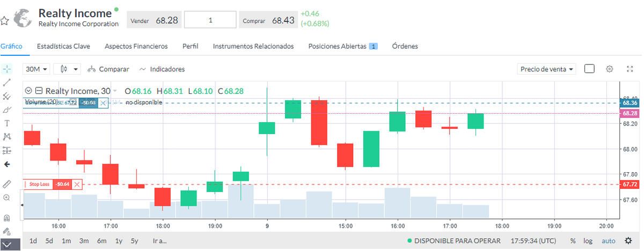644x251 pixels.
Task: Click the 67.72 red stop loss price label
Action: [630, 184]
